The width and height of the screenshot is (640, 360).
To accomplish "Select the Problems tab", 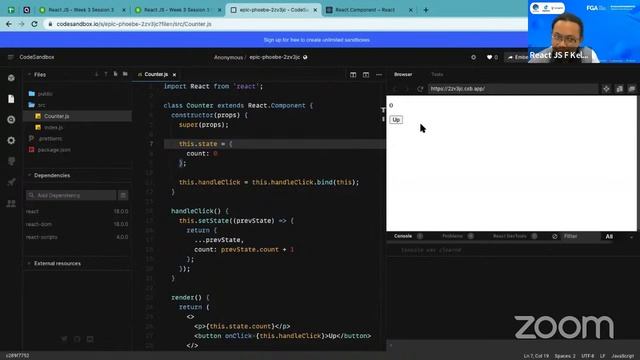I will (452, 236).
